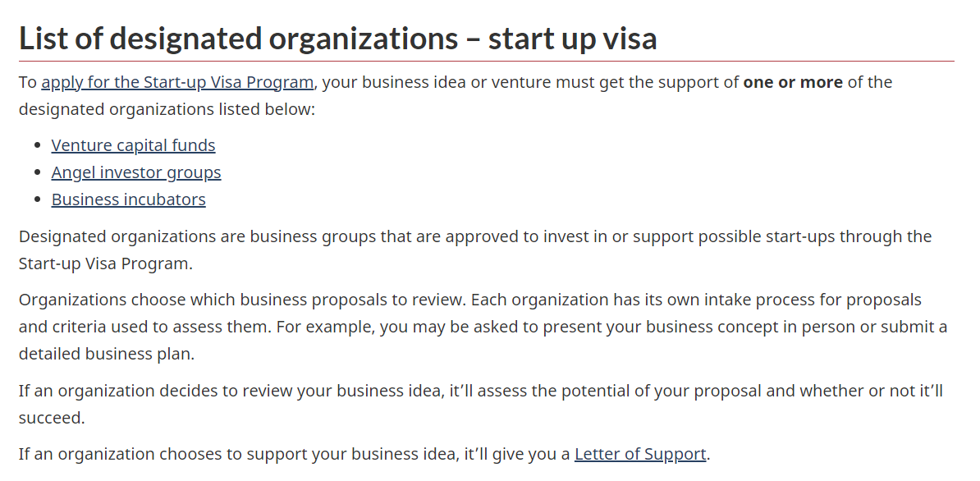
Task: Click the sentence starting 'If an organization decides to review'
Action: point(481,404)
